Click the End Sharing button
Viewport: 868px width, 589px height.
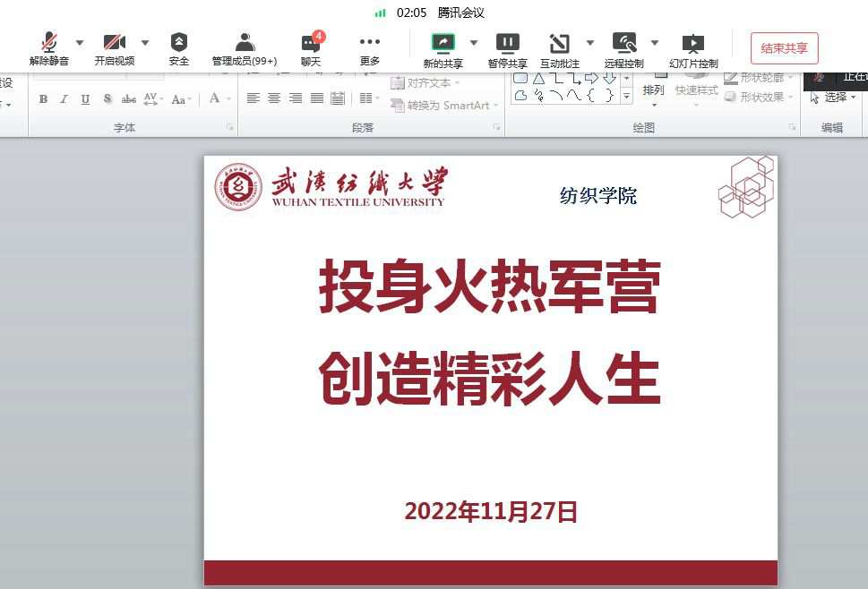(x=784, y=48)
